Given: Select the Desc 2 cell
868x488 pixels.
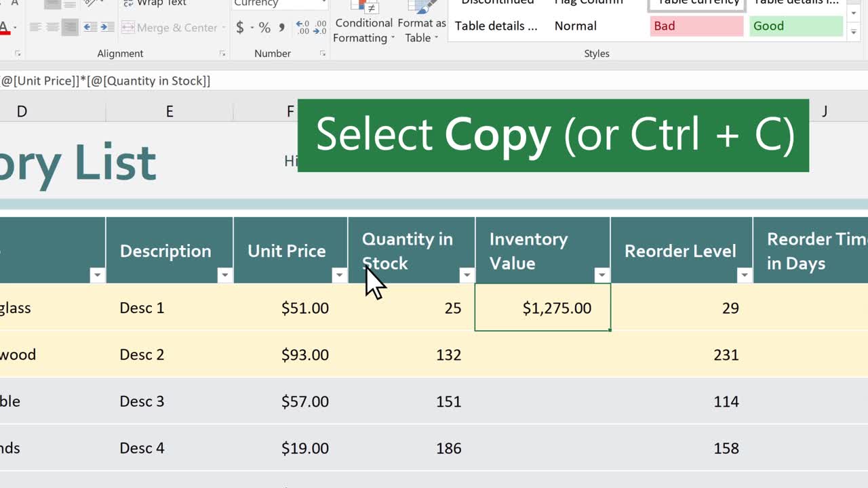Looking at the screenshot, I should pos(170,354).
